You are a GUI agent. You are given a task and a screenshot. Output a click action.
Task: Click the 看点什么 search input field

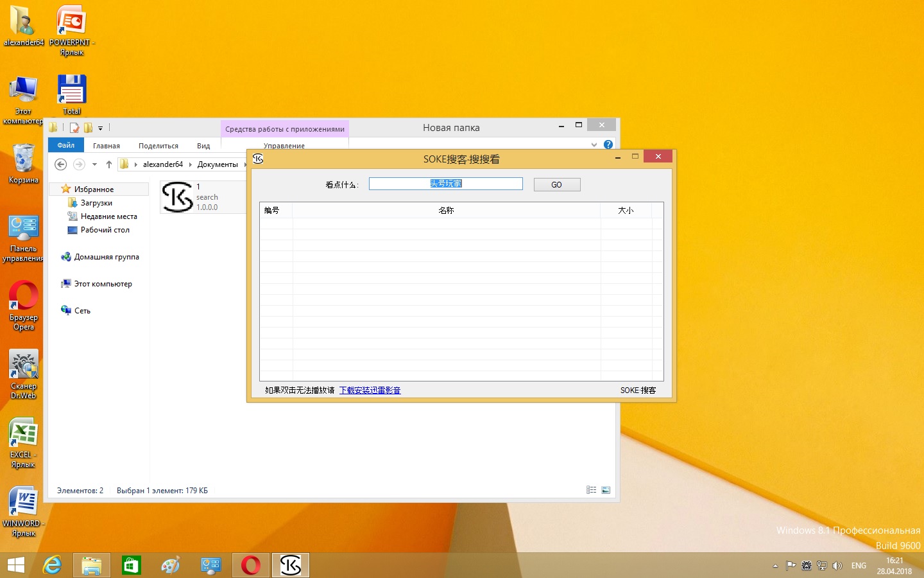(445, 184)
